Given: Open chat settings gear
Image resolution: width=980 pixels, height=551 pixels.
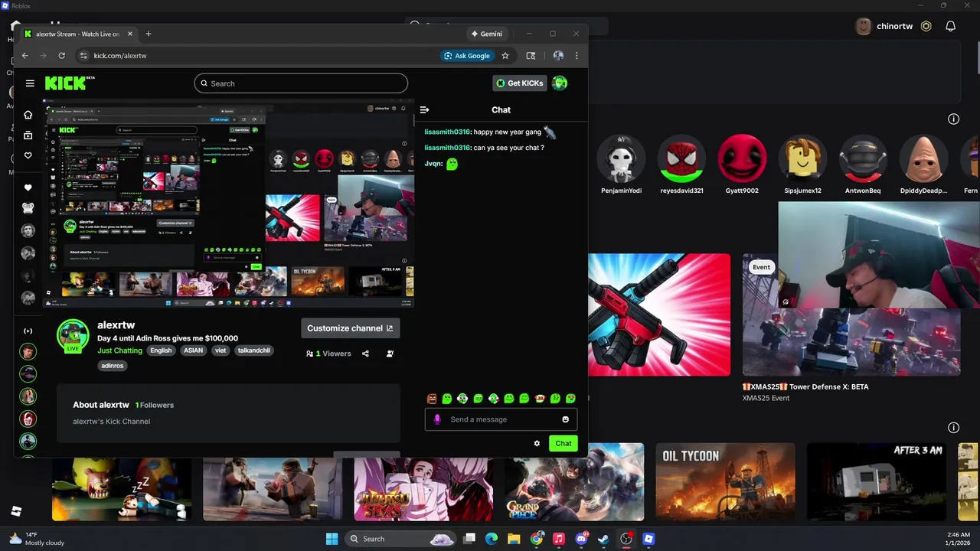Looking at the screenshot, I should click(537, 443).
